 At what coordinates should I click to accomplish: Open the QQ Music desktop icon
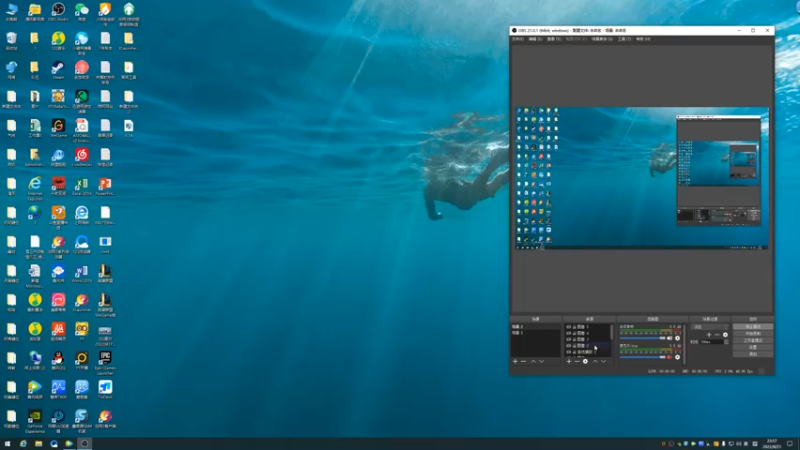coord(58,40)
